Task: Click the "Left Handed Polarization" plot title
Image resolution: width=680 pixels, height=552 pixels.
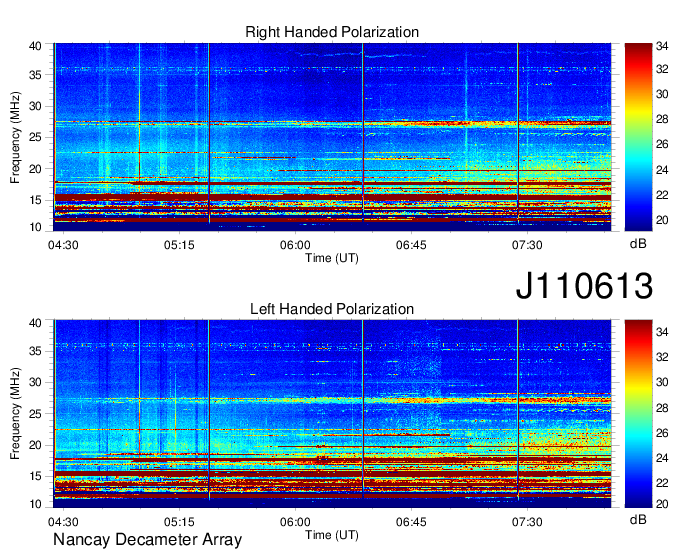Action: click(x=332, y=309)
